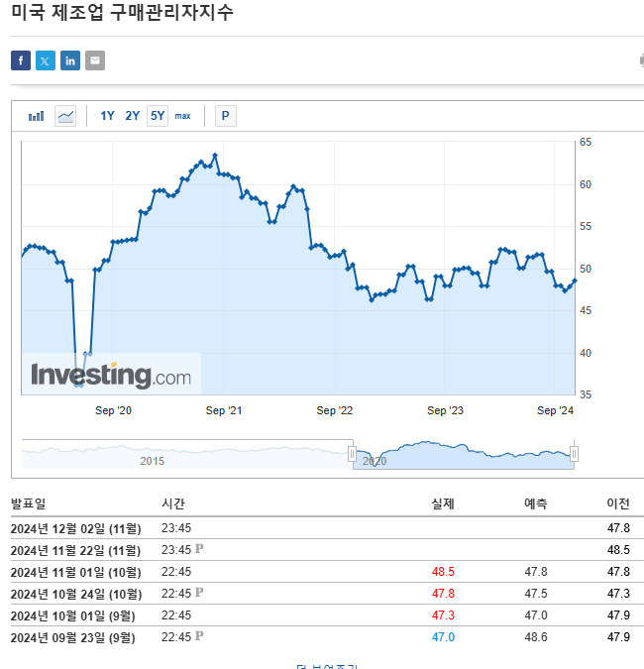The height and width of the screenshot is (669, 644).
Task: Toggle the P preliminary-release button
Action: (x=225, y=116)
